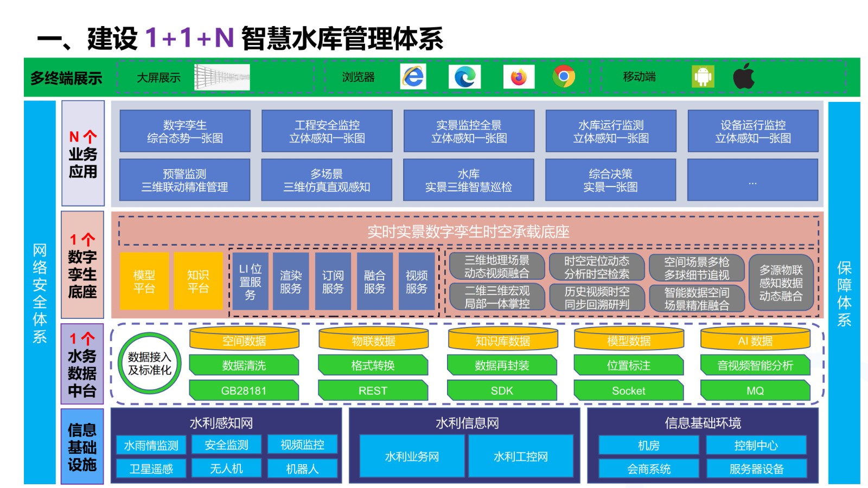Click the Android robot icon
This screenshot has width=868, height=488.
pyautogui.click(x=703, y=77)
